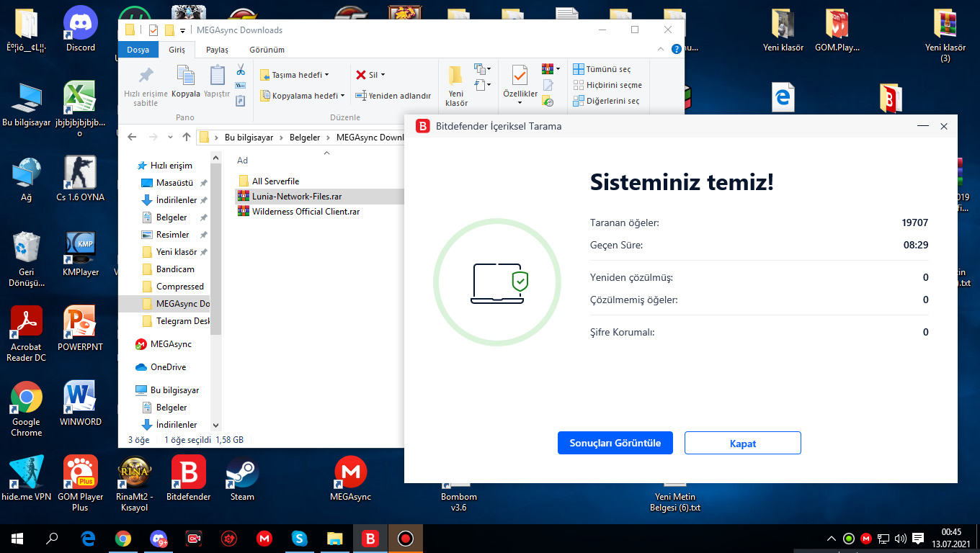Open Skype from the taskbar

(300, 539)
